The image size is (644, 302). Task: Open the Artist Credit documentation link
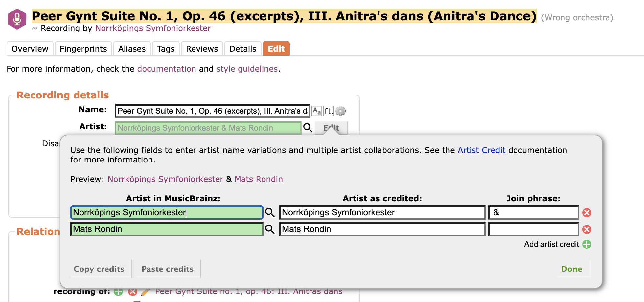[481, 150]
